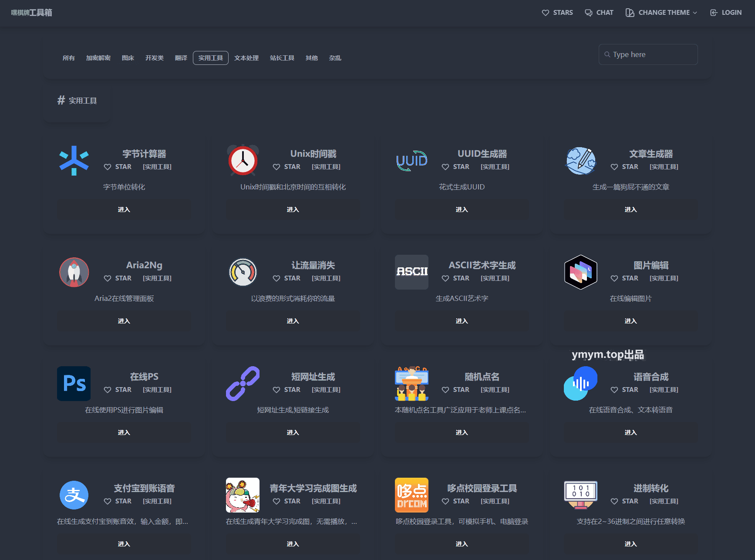Star the 字节计算器 tool
This screenshot has height=560, width=755.
click(x=118, y=167)
